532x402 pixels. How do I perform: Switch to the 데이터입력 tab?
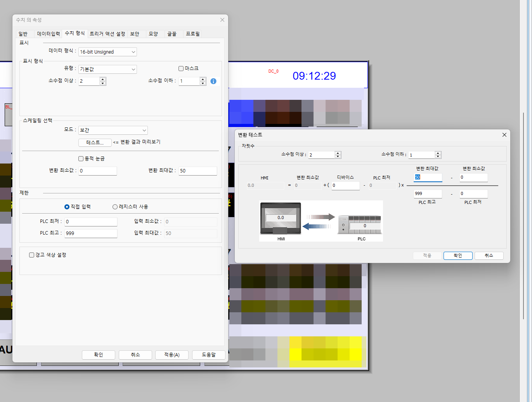(49, 34)
